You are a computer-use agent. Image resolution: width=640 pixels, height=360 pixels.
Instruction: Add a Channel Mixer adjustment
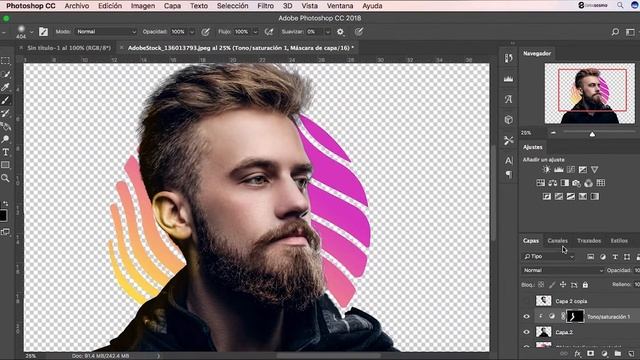589,183
